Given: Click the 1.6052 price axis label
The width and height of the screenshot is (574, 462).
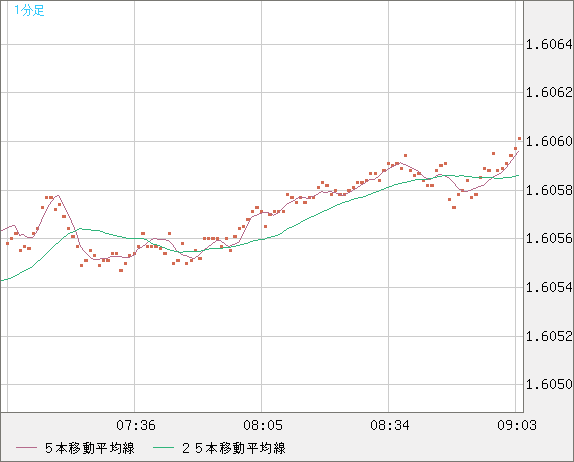Looking at the screenshot, I should point(549,336).
